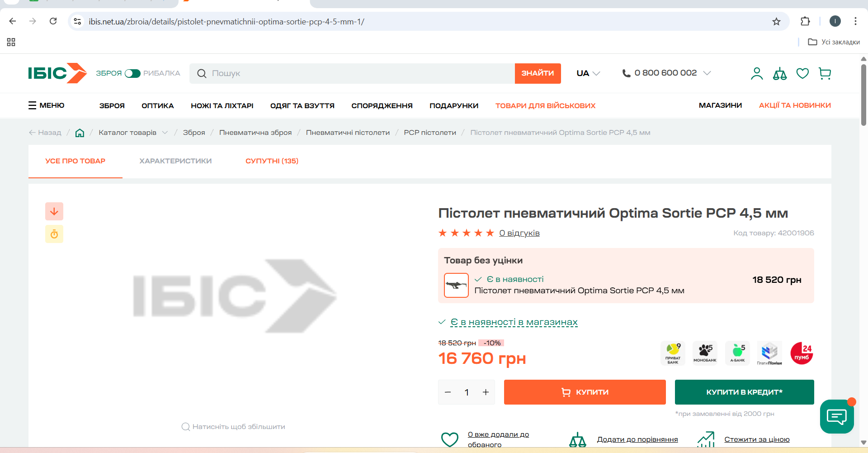Click the home icon in breadcrumbs

click(80, 133)
